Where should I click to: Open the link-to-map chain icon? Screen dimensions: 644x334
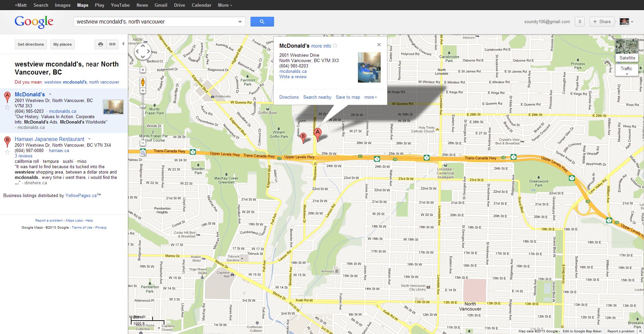coord(112,44)
